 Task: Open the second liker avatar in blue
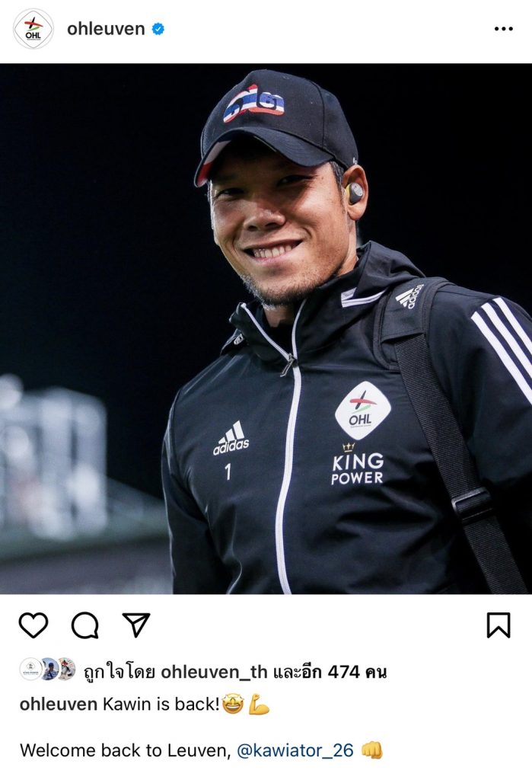[49, 669]
